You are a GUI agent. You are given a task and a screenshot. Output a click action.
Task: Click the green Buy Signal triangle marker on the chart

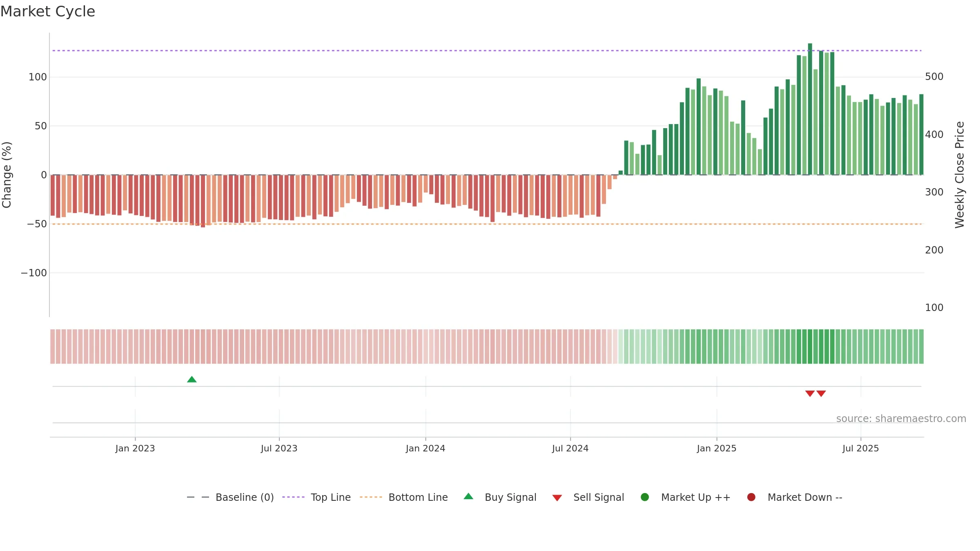(192, 380)
